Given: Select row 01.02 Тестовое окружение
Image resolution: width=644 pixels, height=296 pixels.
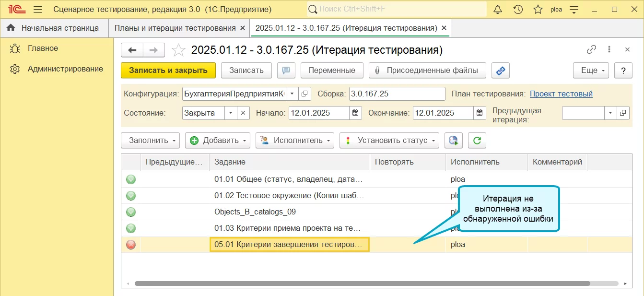Looking at the screenshot, I should [376, 196].
